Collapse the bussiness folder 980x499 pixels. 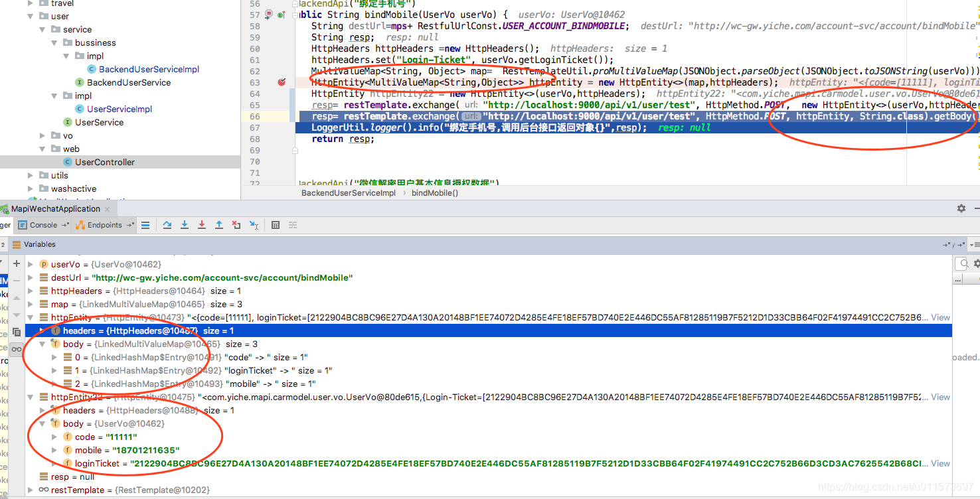click(55, 42)
